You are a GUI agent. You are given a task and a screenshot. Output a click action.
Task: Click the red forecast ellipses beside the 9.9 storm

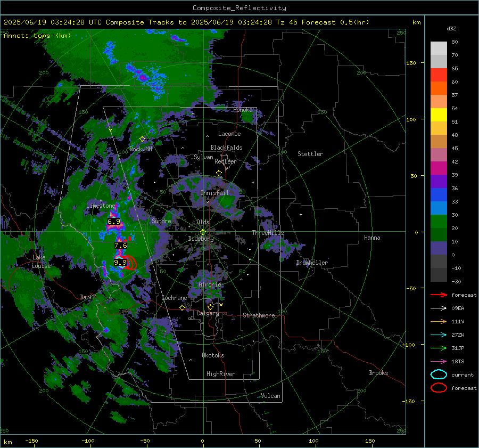pos(131,263)
